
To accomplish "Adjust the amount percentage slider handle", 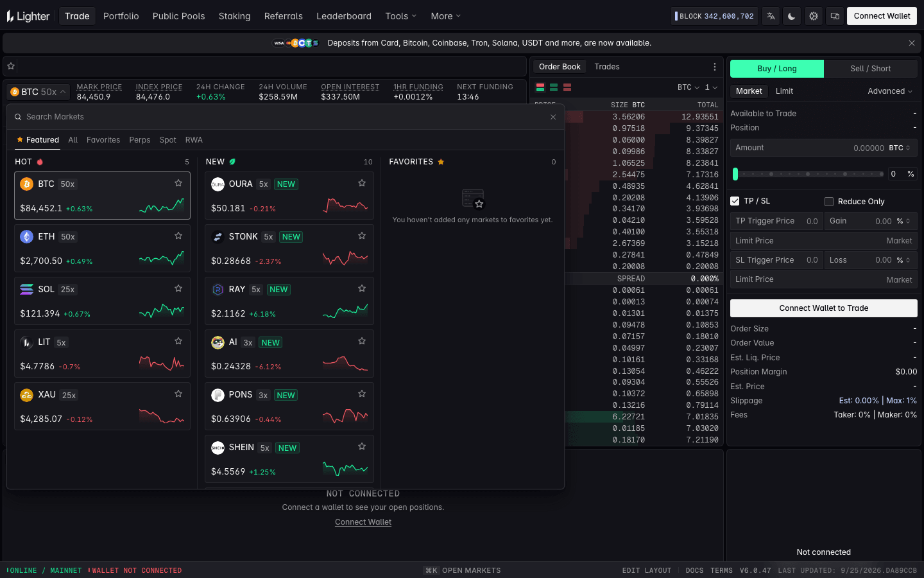I will [x=735, y=174].
